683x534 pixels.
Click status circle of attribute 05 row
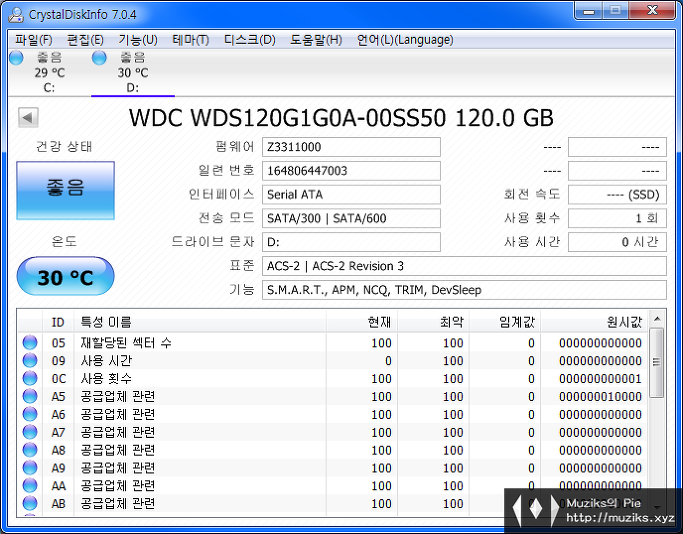point(30,343)
